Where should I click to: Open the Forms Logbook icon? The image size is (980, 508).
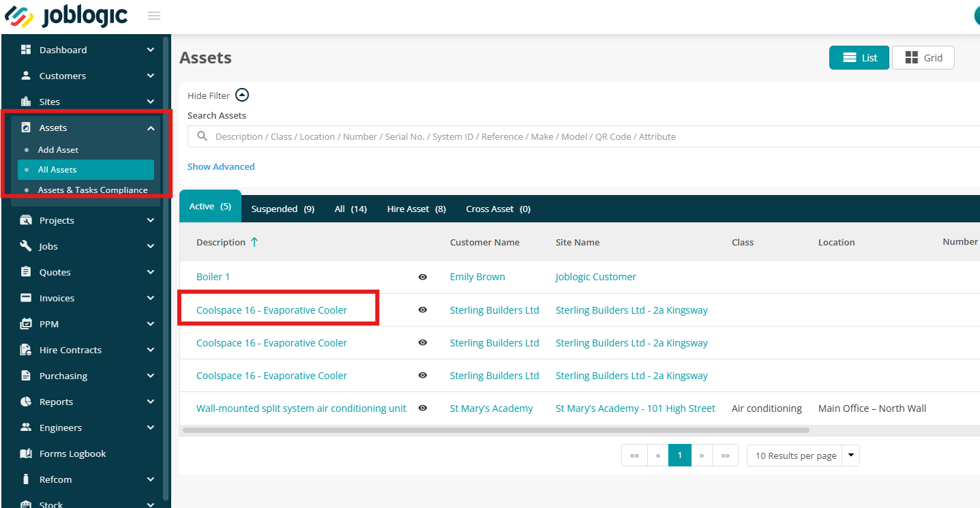[26, 453]
